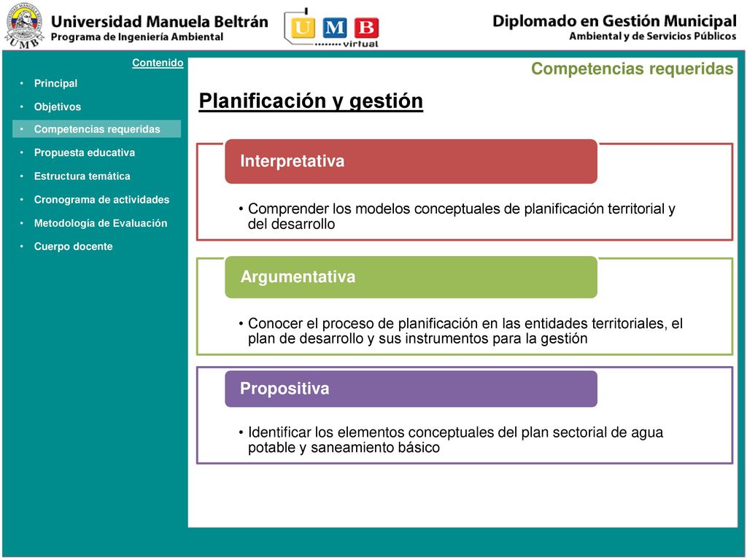Screen dimensions: 747x560
Task: Click the Planificación y gestión heading
Action: [311, 101]
